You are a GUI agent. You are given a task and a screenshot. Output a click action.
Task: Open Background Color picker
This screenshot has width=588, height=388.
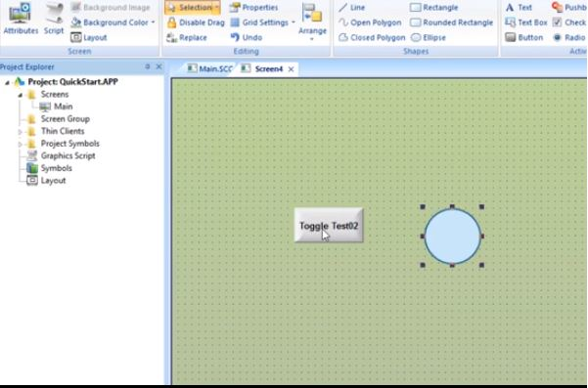pos(110,22)
